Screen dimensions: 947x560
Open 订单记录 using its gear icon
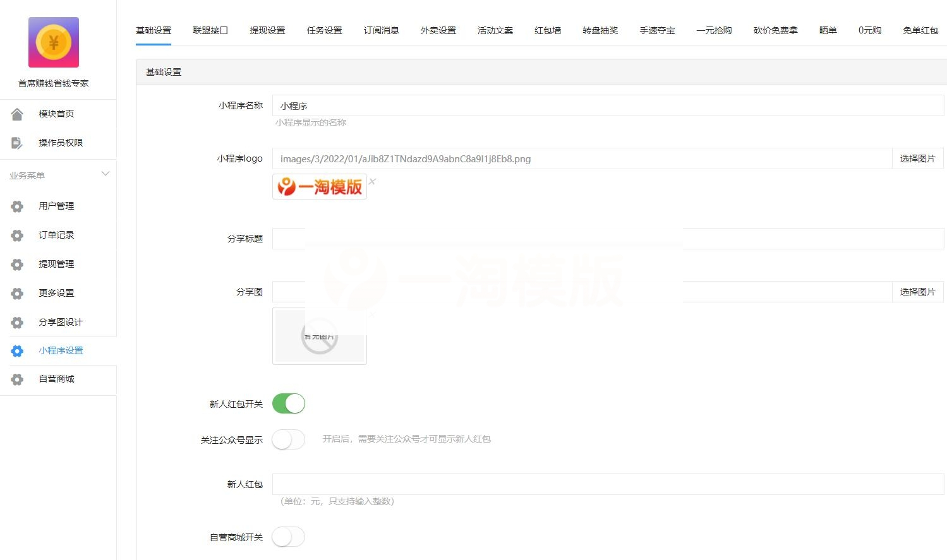coord(17,235)
